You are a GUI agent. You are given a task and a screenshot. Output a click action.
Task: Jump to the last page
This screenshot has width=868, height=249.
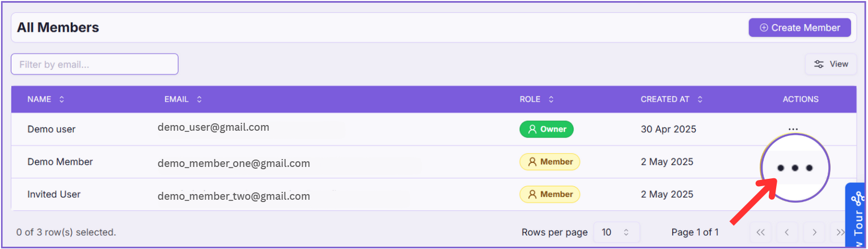click(x=840, y=232)
